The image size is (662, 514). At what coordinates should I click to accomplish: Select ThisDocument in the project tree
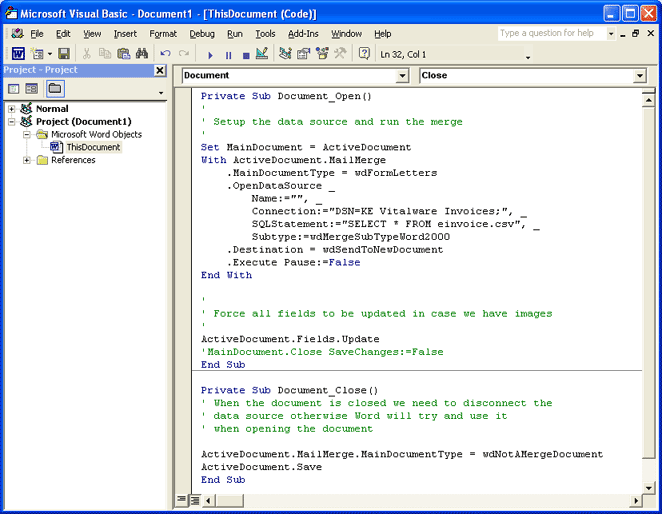93,147
